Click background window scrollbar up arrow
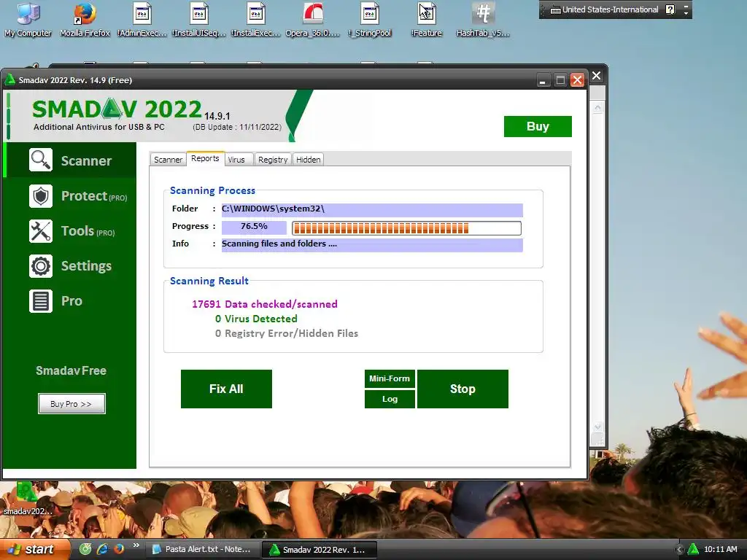747x560 pixels. click(597, 107)
